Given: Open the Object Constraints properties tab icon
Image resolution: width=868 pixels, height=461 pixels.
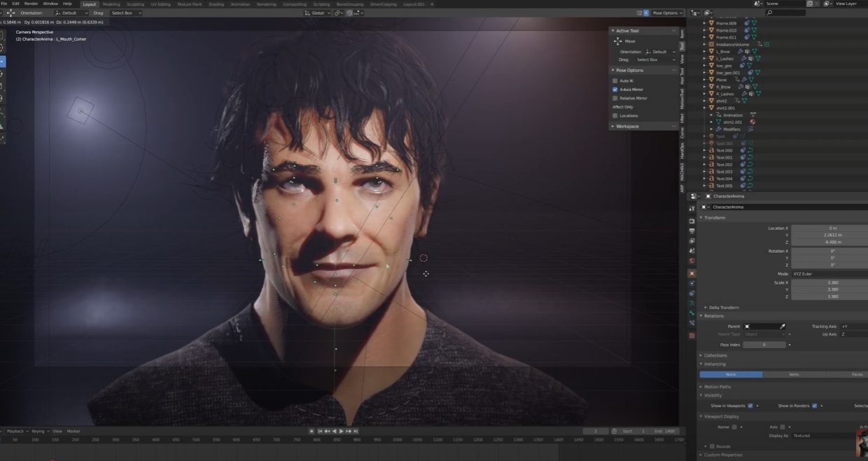Looking at the screenshot, I should (x=692, y=294).
